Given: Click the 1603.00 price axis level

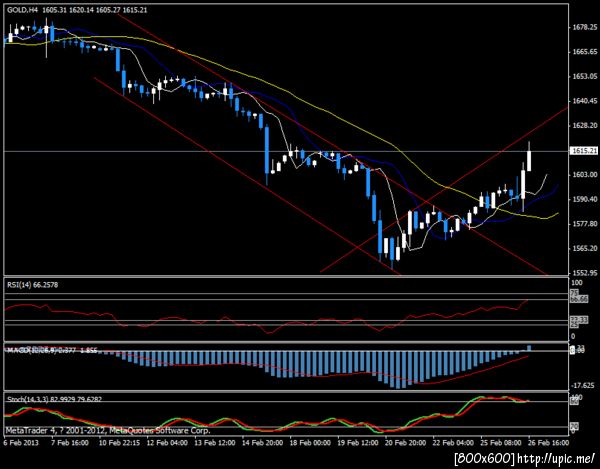Looking at the screenshot, I should pyautogui.click(x=585, y=174).
